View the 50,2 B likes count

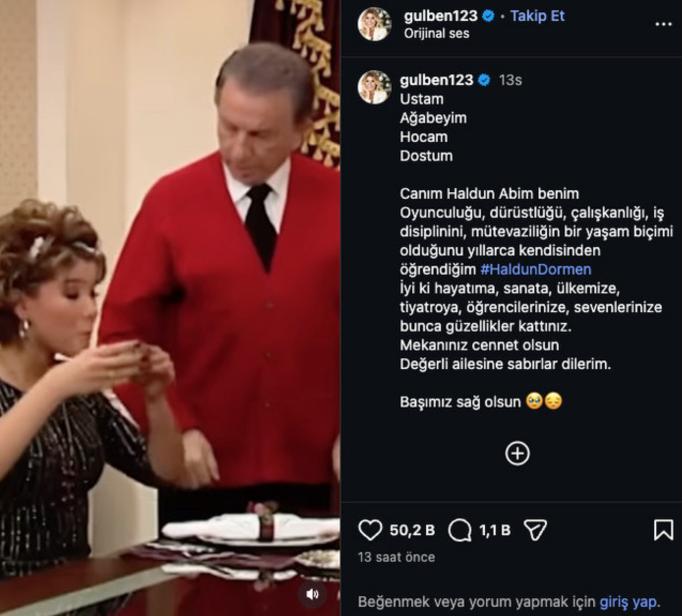pyautogui.click(x=412, y=530)
